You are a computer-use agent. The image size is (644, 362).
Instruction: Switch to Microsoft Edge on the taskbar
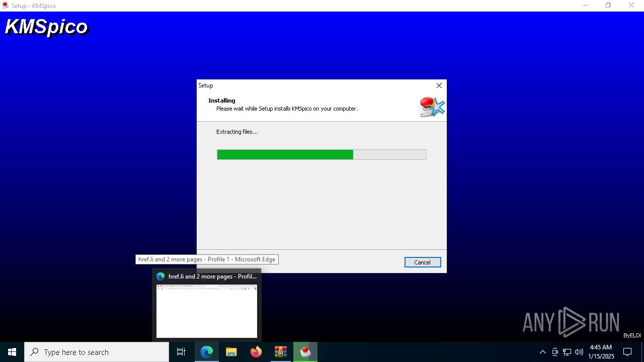coord(207,352)
